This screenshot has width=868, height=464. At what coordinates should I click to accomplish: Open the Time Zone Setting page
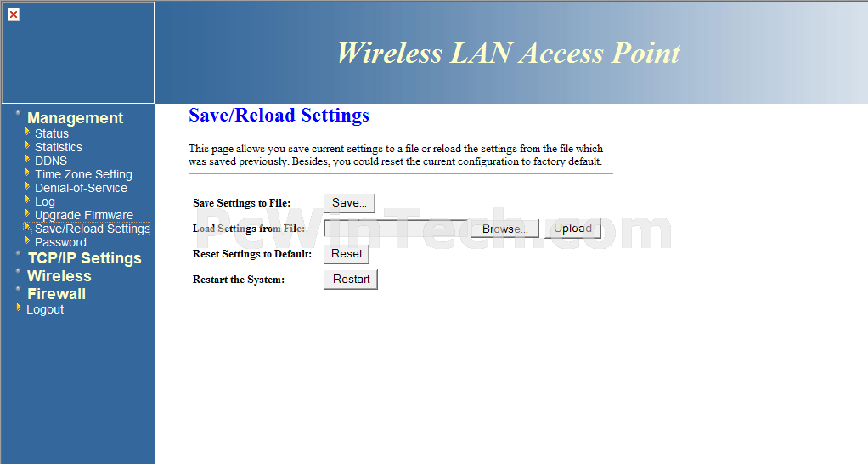(x=83, y=174)
